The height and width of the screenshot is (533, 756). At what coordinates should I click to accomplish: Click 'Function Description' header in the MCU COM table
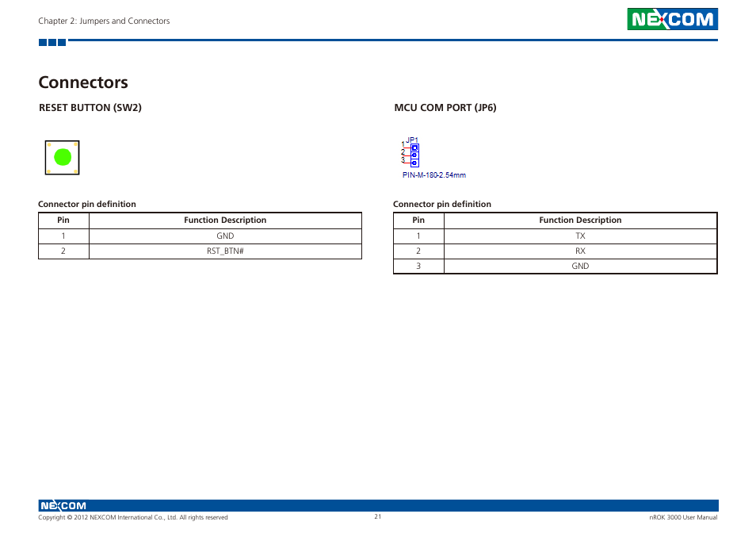point(581,220)
